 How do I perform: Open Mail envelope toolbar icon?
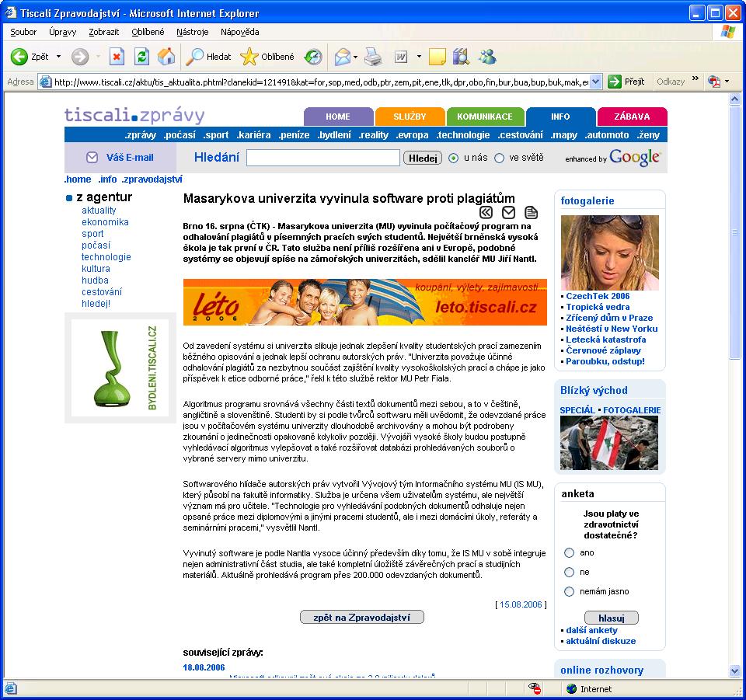[x=342, y=57]
